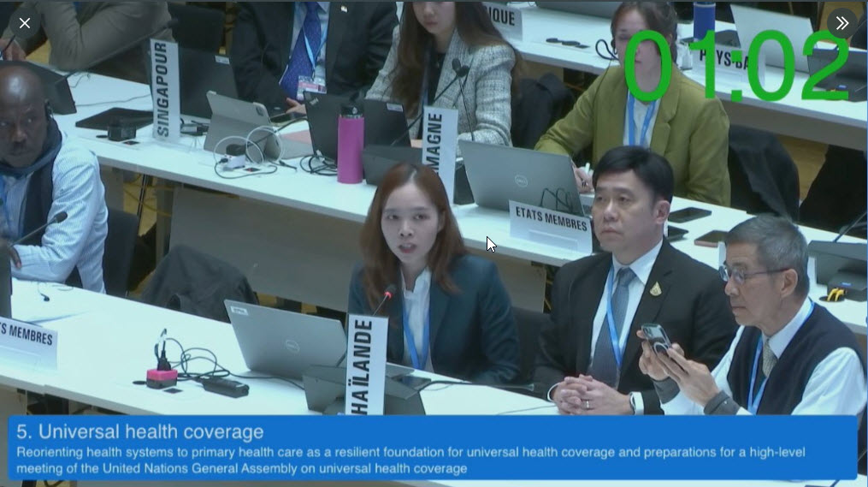Click the caption line starting 'Reorienting health systems'
868x487 pixels.
[x=410, y=452]
